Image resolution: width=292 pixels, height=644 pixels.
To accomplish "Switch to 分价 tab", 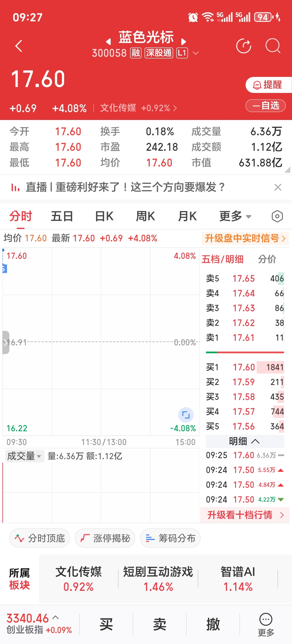I will click(267, 259).
